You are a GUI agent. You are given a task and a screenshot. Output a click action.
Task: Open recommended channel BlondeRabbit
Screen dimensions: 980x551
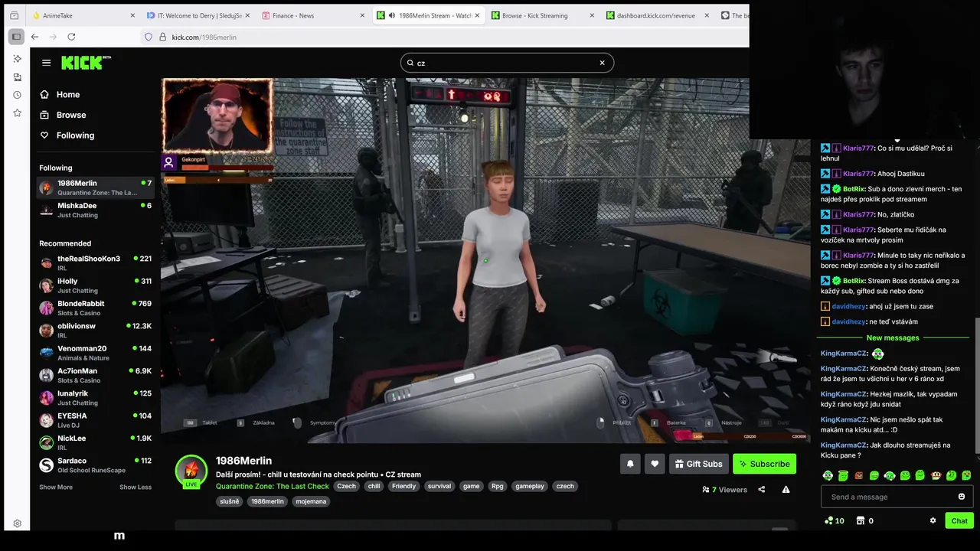click(x=96, y=308)
